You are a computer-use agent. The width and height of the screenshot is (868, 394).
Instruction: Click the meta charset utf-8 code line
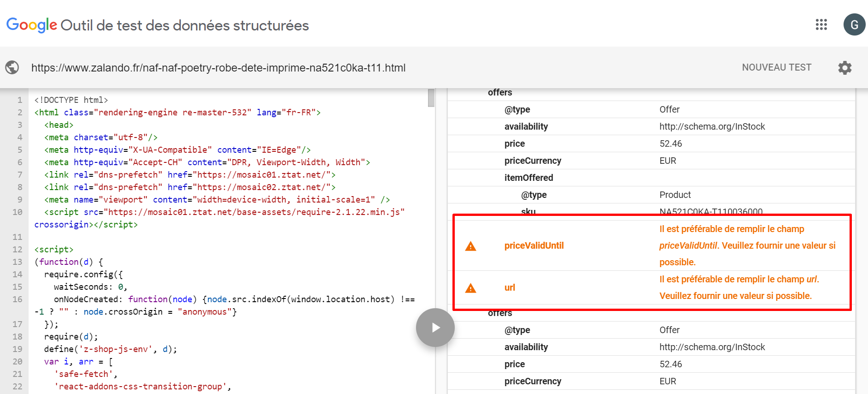coord(101,137)
